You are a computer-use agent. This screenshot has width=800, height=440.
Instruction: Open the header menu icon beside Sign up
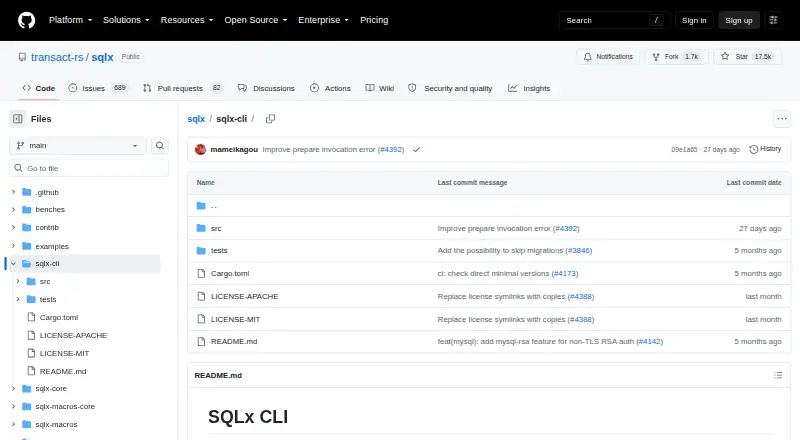pos(773,20)
